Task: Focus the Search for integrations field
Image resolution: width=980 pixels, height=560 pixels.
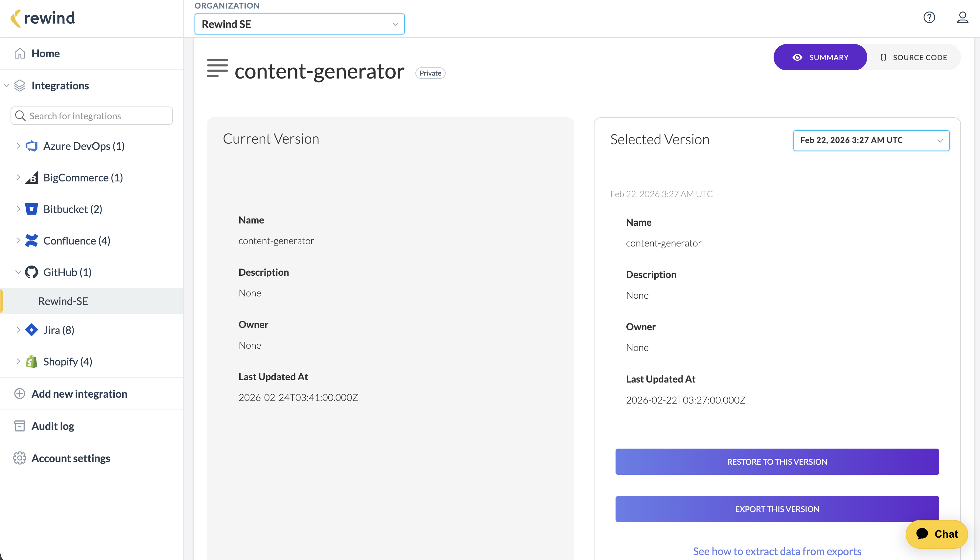Action: pos(92,116)
